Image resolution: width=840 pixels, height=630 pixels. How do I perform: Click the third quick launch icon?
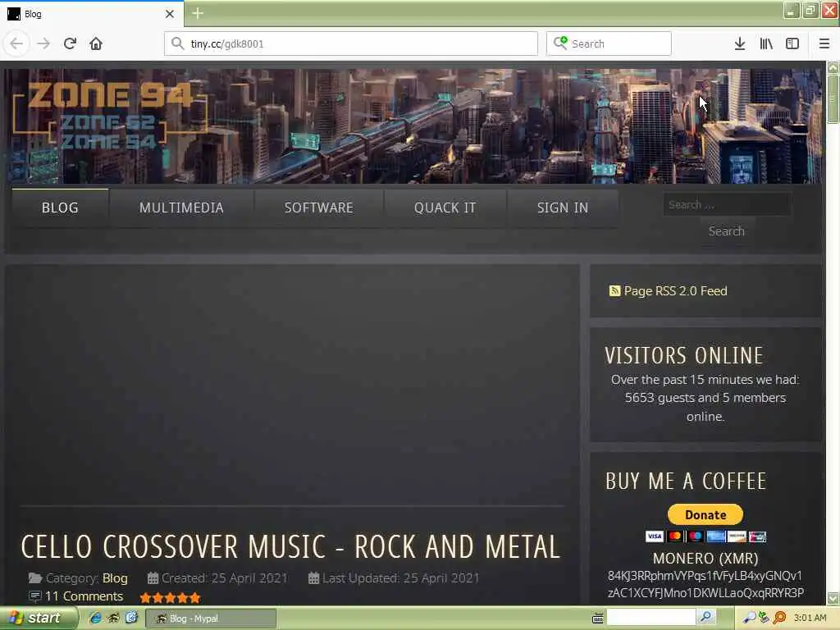(131, 618)
